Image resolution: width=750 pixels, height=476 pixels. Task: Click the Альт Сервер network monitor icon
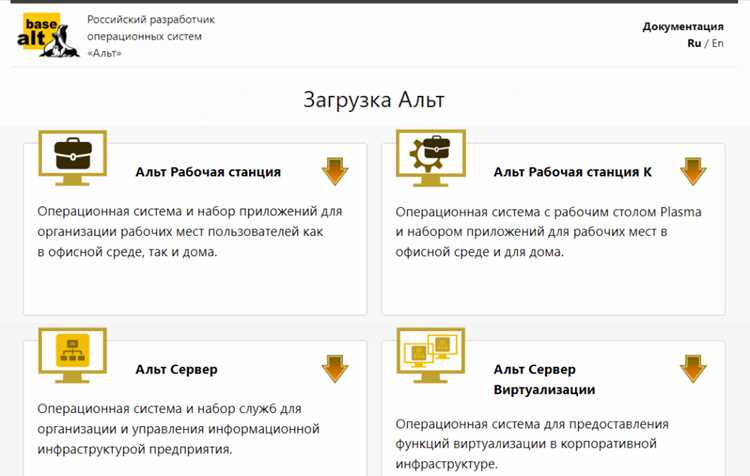click(72, 355)
